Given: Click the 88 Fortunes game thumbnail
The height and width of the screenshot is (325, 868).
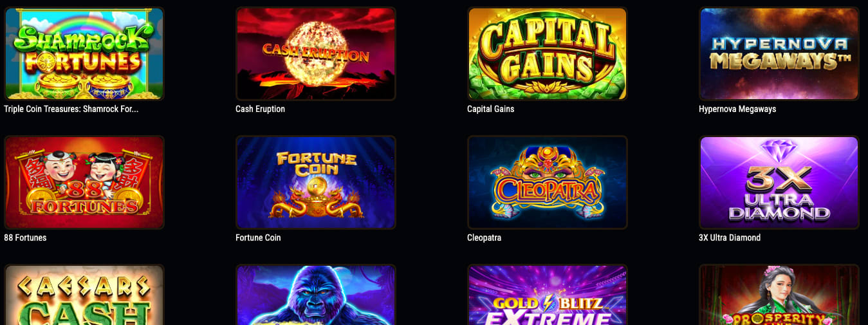Looking at the screenshot, I should point(84,182).
